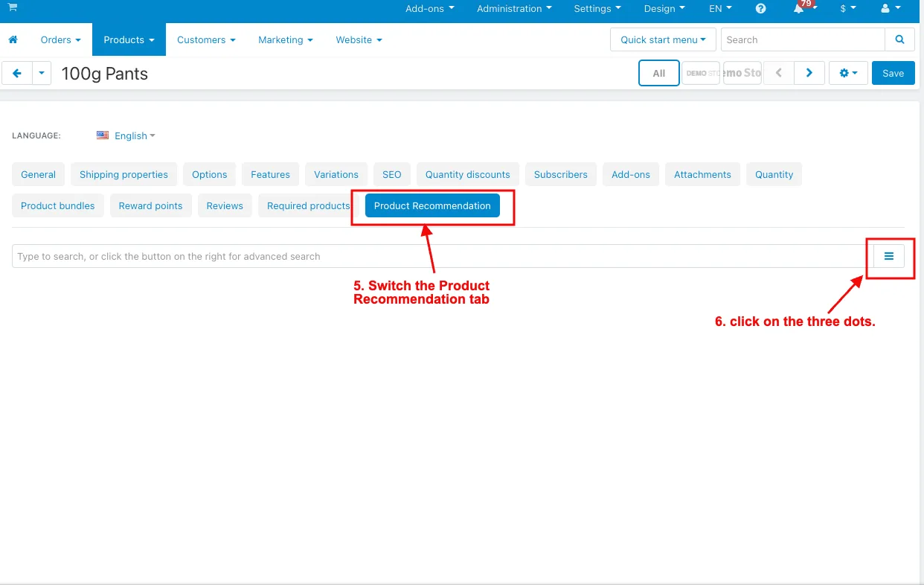Click the search magnifier button

[x=899, y=39]
